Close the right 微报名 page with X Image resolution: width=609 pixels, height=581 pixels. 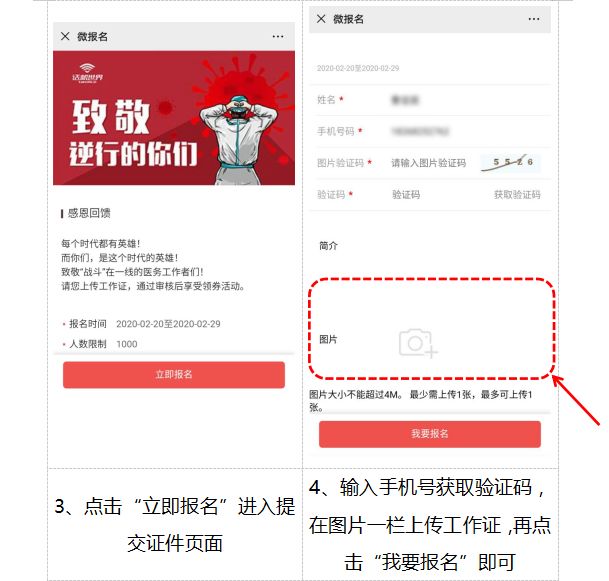tap(321, 19)
